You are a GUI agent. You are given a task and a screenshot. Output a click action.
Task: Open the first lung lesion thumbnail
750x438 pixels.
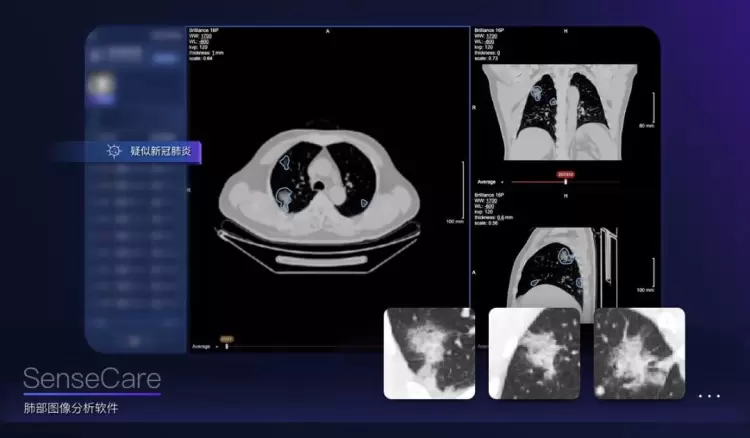pos(429,353)
